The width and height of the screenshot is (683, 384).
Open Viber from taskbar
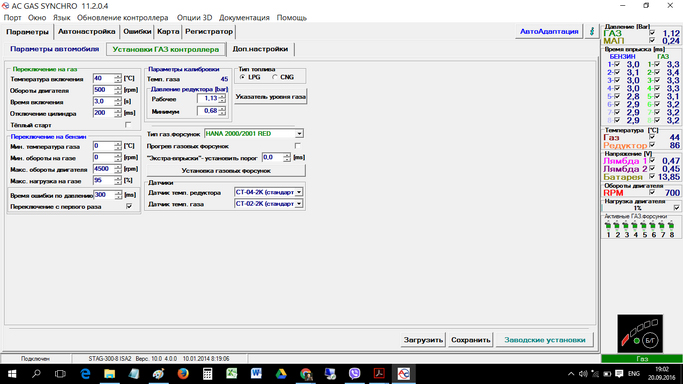click(355, 374)
